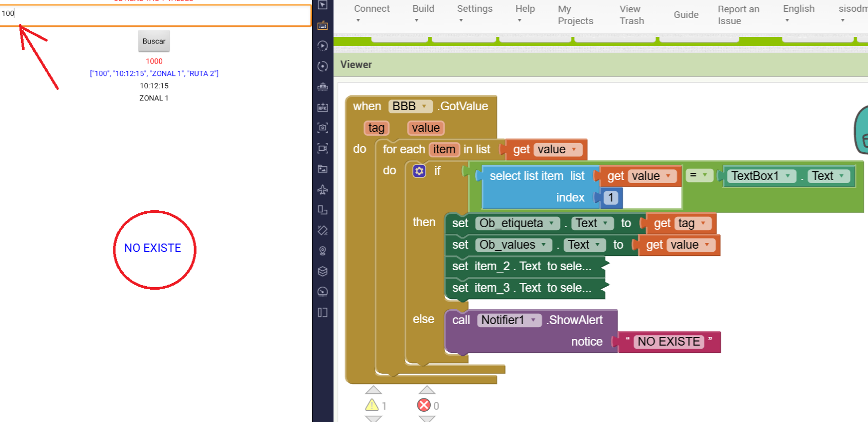Click the video record icon in sidebar
Viewport: 868px width, 422px height.
(322, 149)
